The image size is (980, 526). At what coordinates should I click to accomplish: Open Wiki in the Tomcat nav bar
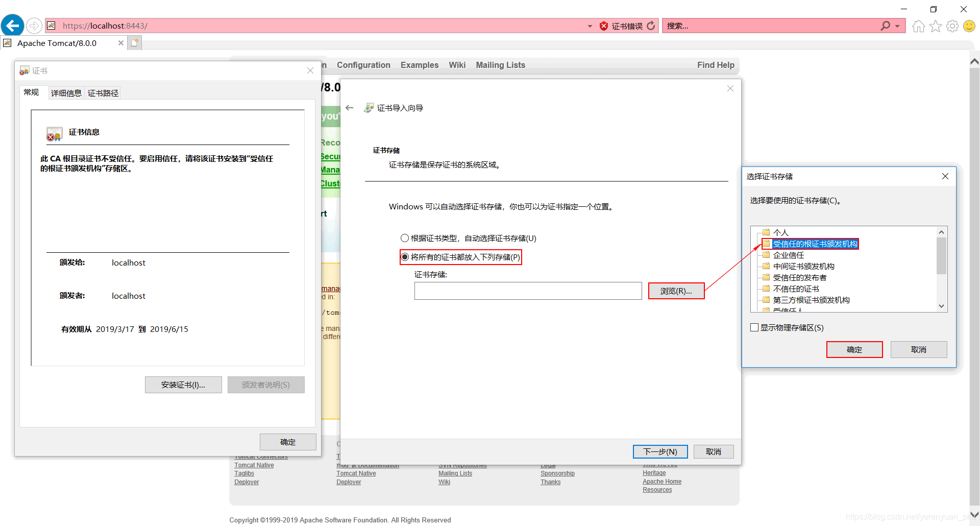coord(457,65)
